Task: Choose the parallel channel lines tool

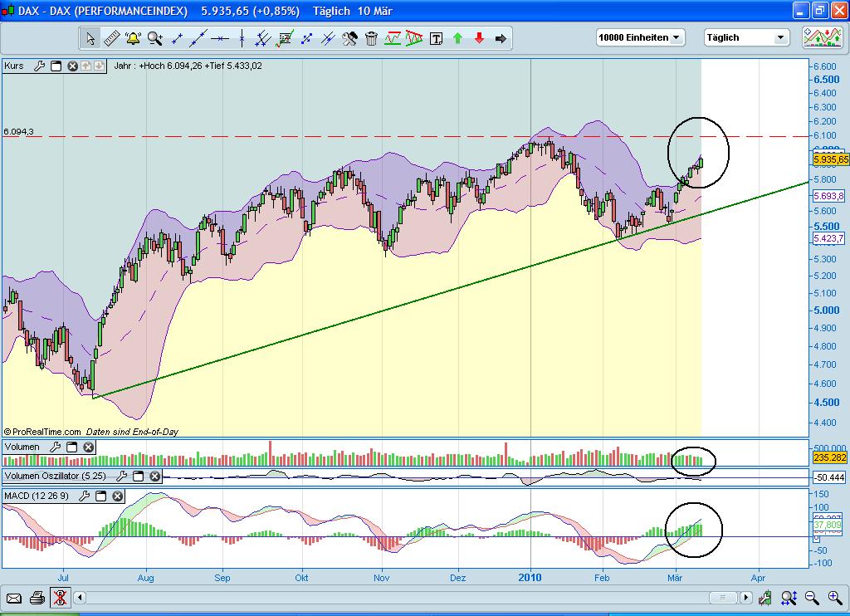Action: click(263, 38)
